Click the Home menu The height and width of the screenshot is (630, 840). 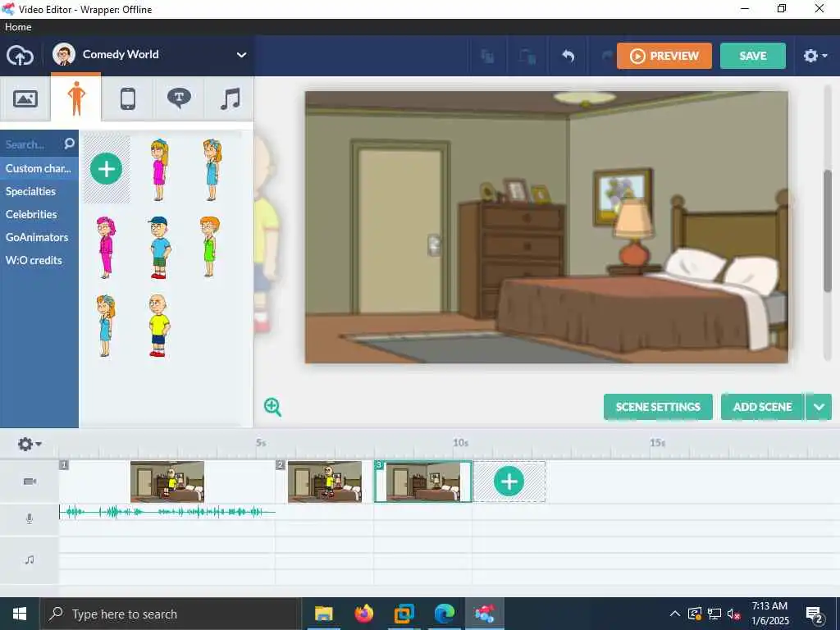18,27
